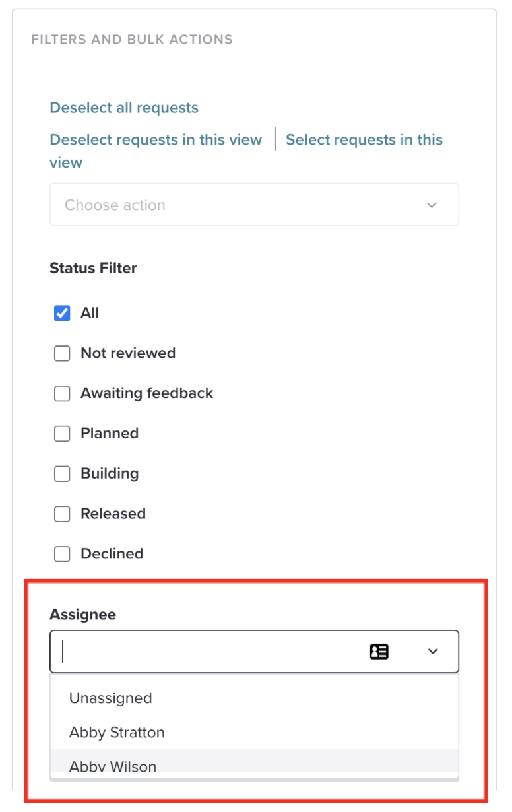Select Abby Stratton as assignee
The image size is (512, 812).
(x=254, y=733)
